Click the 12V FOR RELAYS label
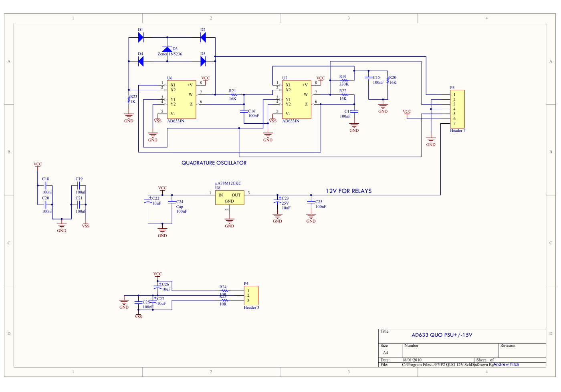Viewport: 561px width, 392px height. (x=349, y=191)
